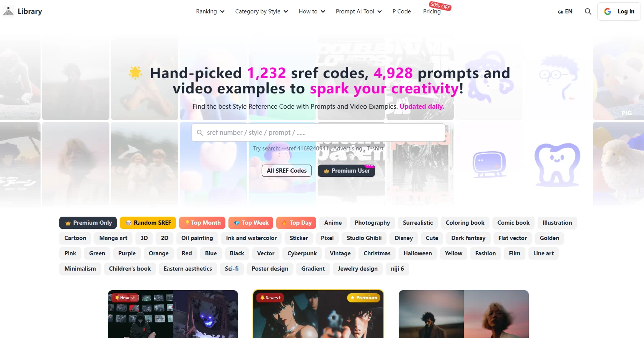This screenshot has width=644, height=338.
Task: Toggle the Premium Only filter
Action: point(88,223)
